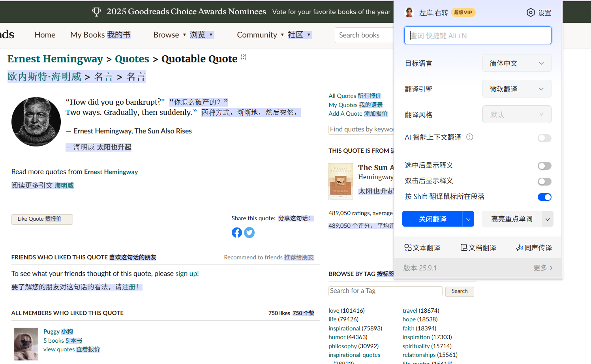
Task: Open 文本翻译 text translation tool
Action: [x=422, y=248]
